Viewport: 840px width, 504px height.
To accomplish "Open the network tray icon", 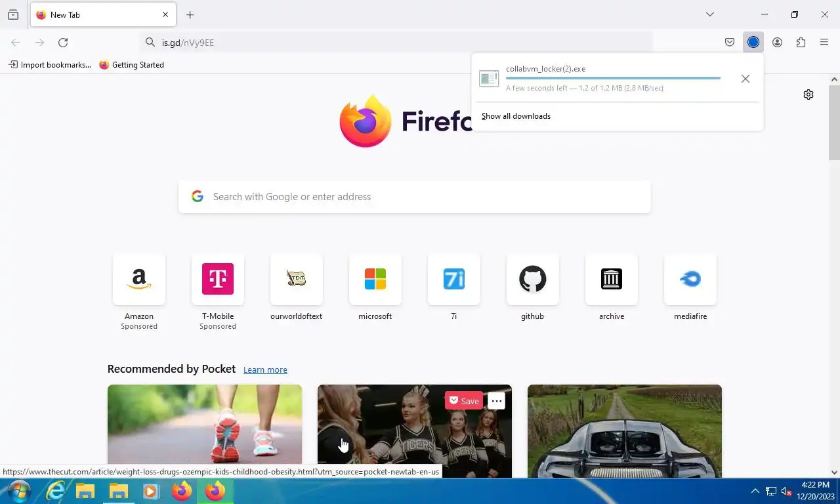I will click(x=771, y=492).
